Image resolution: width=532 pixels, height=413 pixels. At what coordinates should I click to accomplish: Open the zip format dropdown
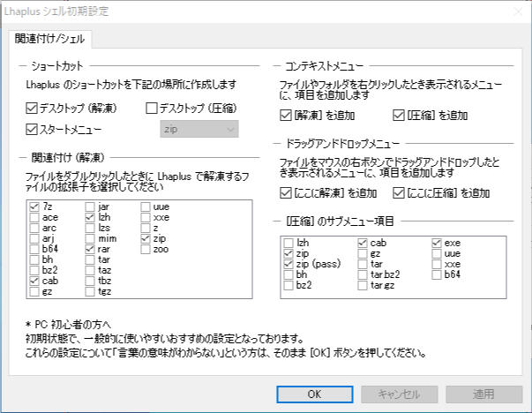pyautogui.click(x=199, y=130)
